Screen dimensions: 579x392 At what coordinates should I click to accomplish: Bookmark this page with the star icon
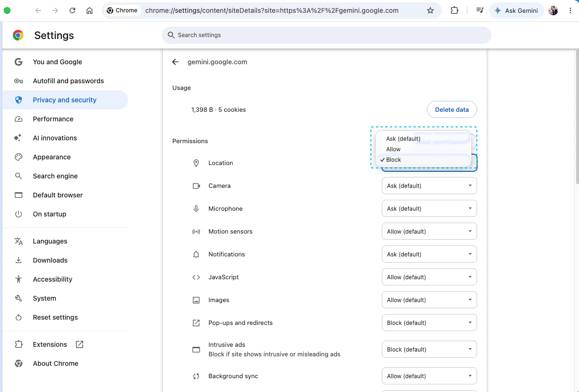tap(430, 10)
